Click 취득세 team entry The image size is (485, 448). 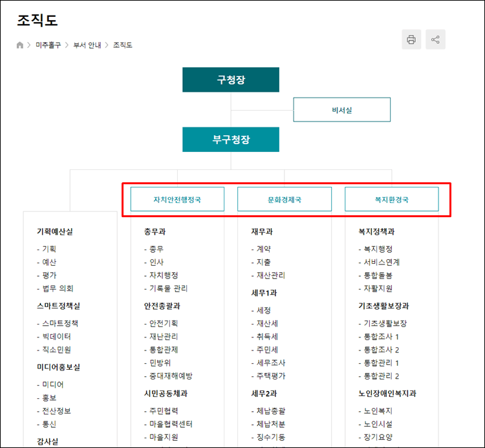coord(267,337)
